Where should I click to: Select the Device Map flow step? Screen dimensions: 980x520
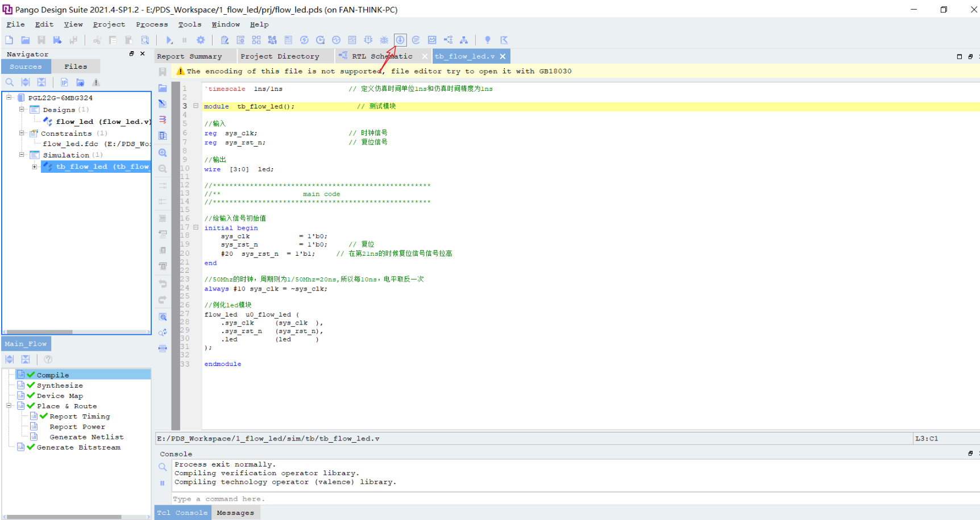click(60, 396)
